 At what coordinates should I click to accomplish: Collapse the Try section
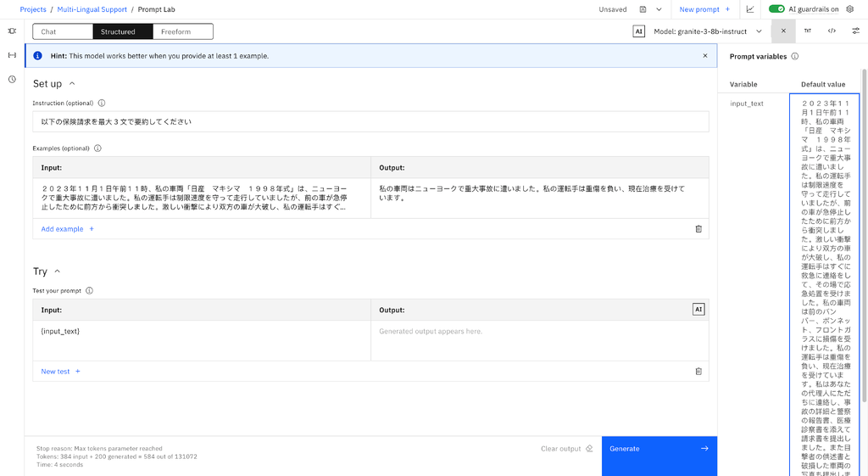pyautogui.click(x=57, y=272)
